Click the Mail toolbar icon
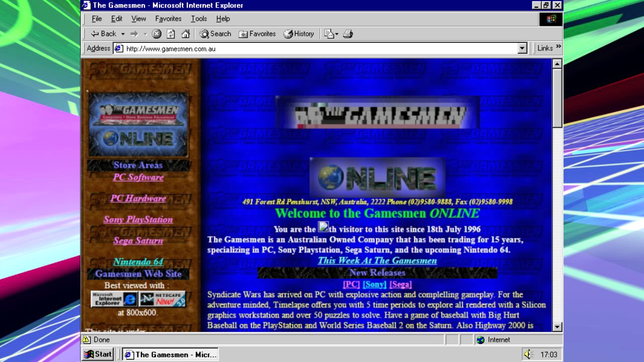This screenshot has width=644, height=362. click(x=329, y=34)
